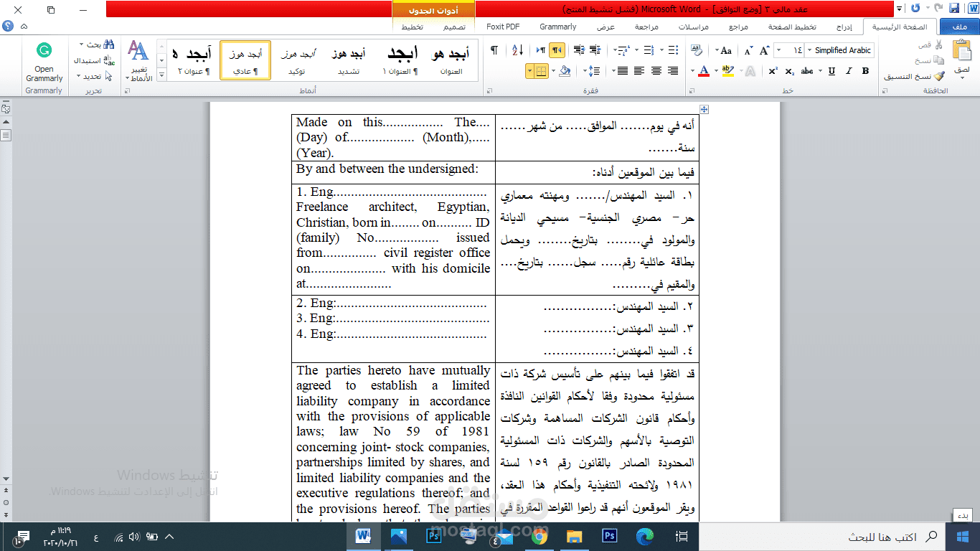Screen dimensions: 980x551
Task: Click the Windows search box in taskbar
Action: pos(822,537)
